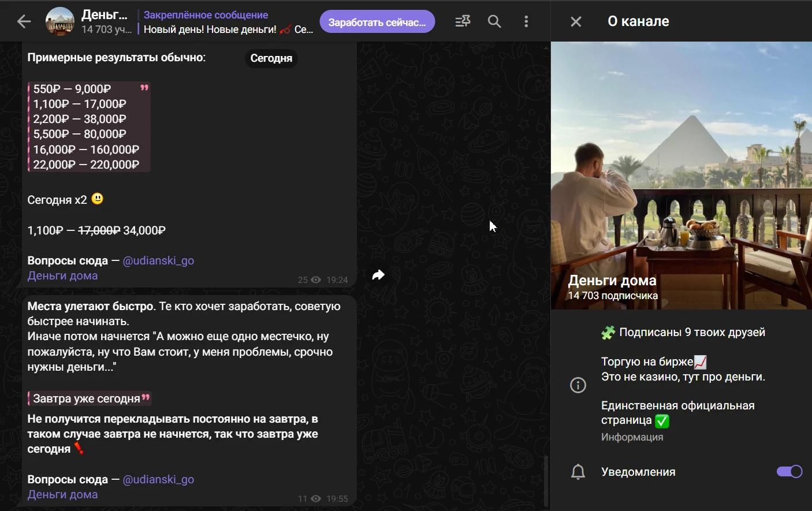Click the Завтра уже сегодня quote block

tap(90, 398)
